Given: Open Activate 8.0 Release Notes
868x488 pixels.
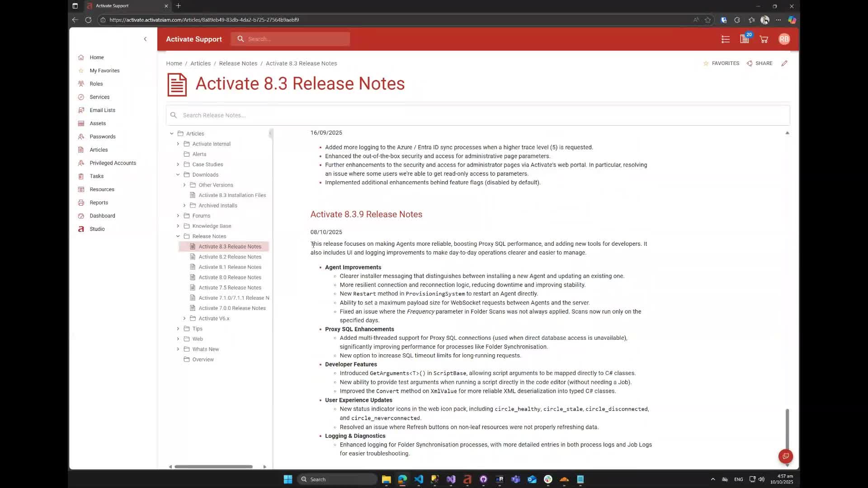Looking at the screenshot, I should tap(230, 277).
